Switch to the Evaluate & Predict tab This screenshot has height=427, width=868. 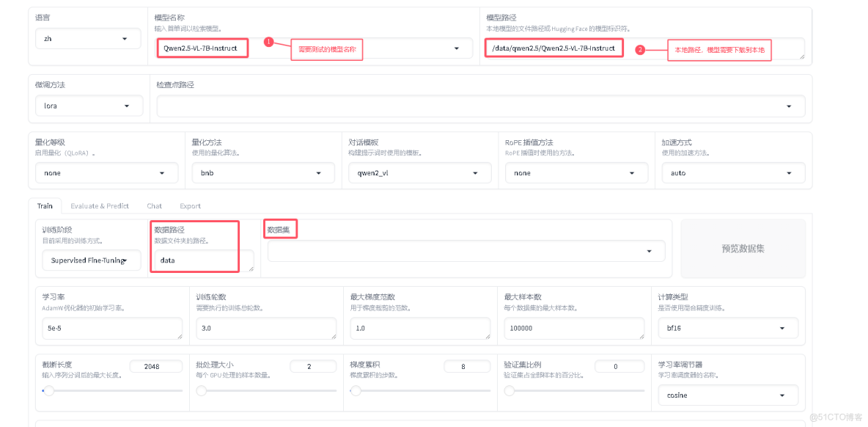click(x=100, y=205)
